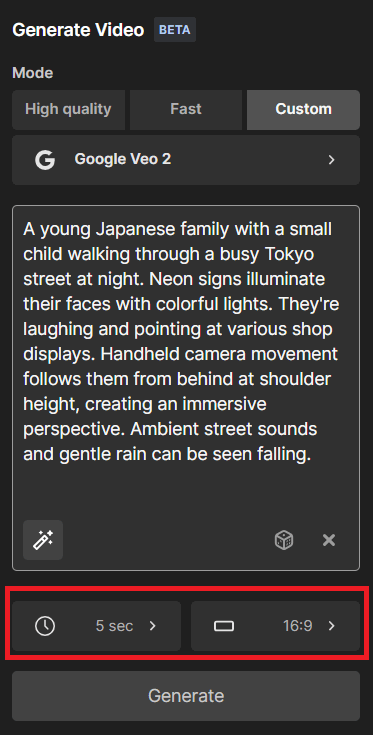
Task: Click the Generate Video heading
Action: tap(78, 30)
